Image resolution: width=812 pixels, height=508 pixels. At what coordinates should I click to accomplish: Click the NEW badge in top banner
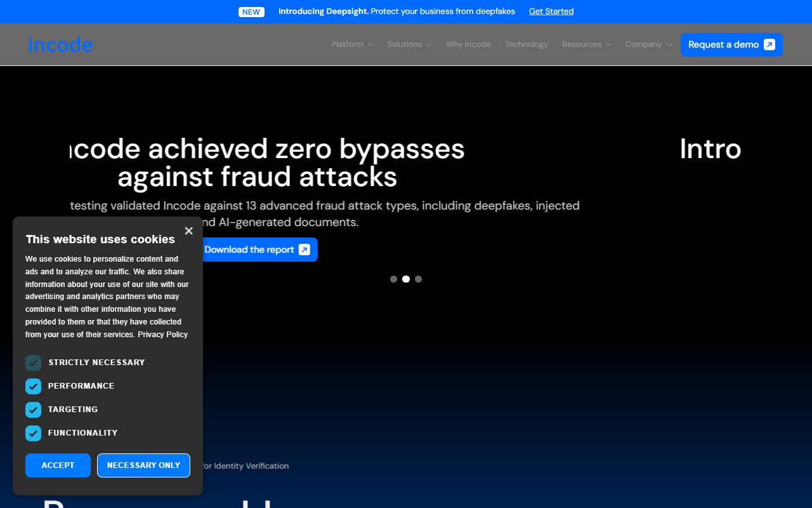pyautogui.click(x=251, y=11)
